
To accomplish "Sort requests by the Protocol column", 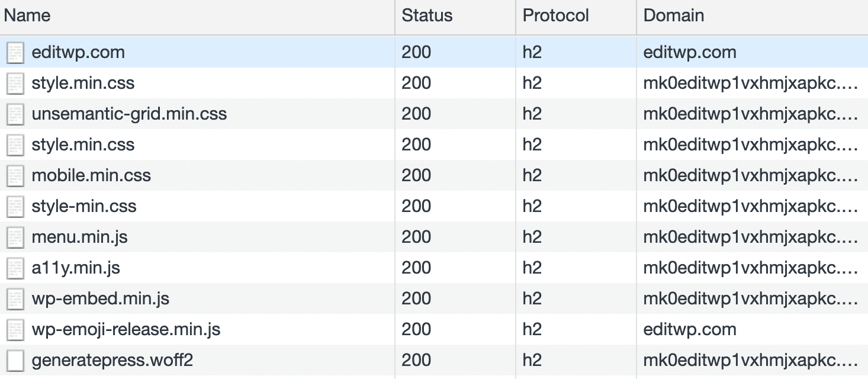I will pos(555,15).
